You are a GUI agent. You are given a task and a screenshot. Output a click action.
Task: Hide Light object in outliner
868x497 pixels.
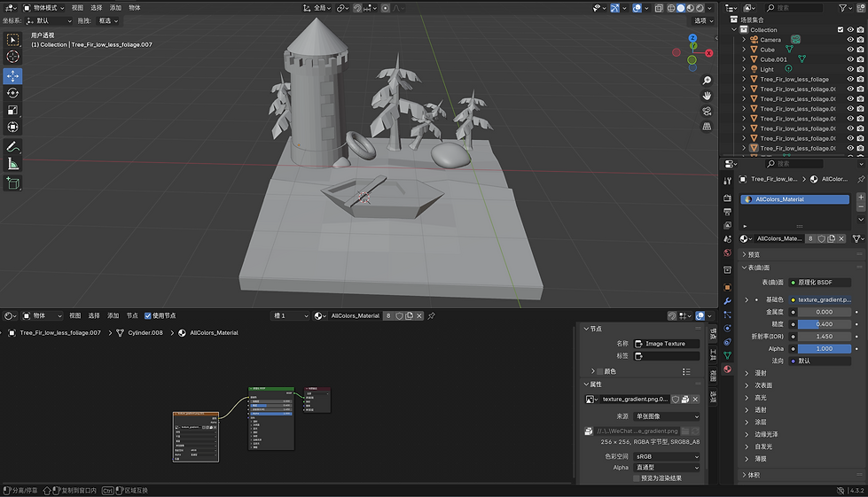pyautogui.click(x=850, y=70)
